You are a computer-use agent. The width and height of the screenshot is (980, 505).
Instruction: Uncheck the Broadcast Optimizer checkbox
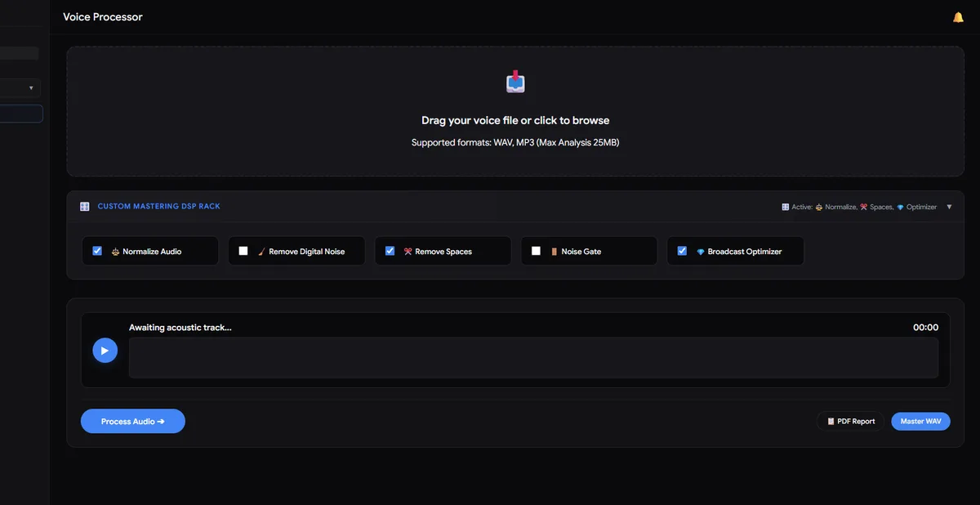pos(682,251)
